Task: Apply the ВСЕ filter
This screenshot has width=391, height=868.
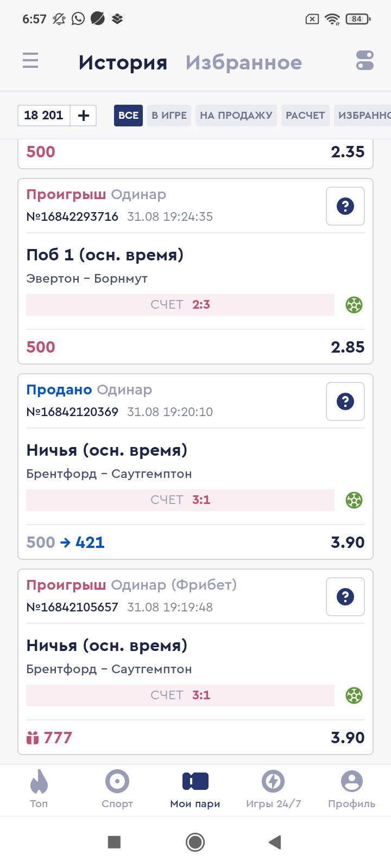Action: (128, 116)
